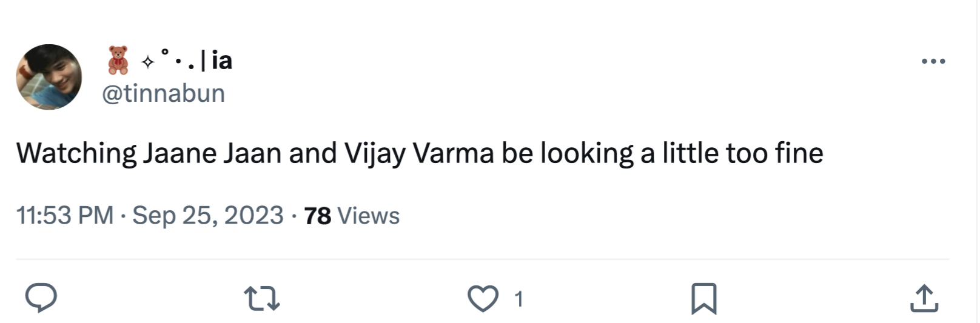Screen dimensions: 980x323
Task: Click the Sep 25, 2023 date
Action: [208, 216]
